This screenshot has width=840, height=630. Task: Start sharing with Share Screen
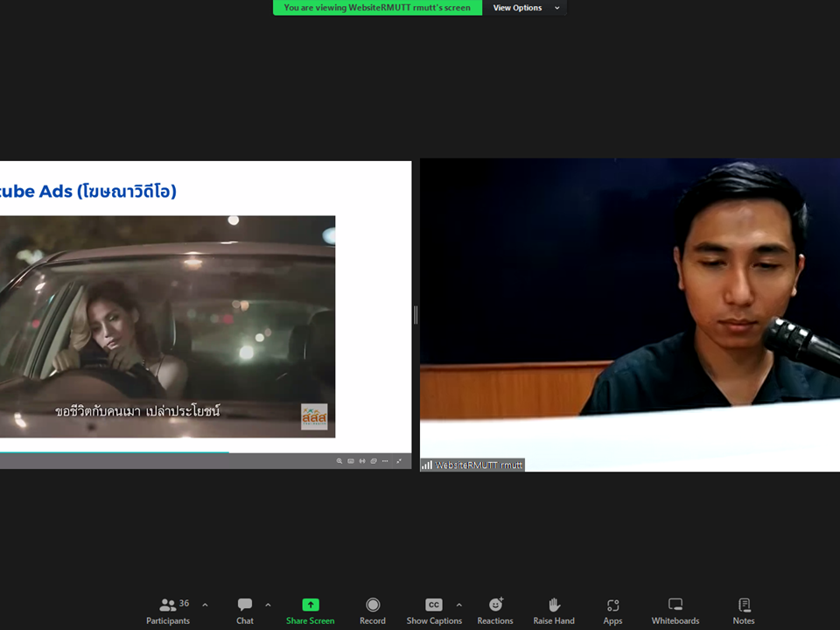click(310, 612)
